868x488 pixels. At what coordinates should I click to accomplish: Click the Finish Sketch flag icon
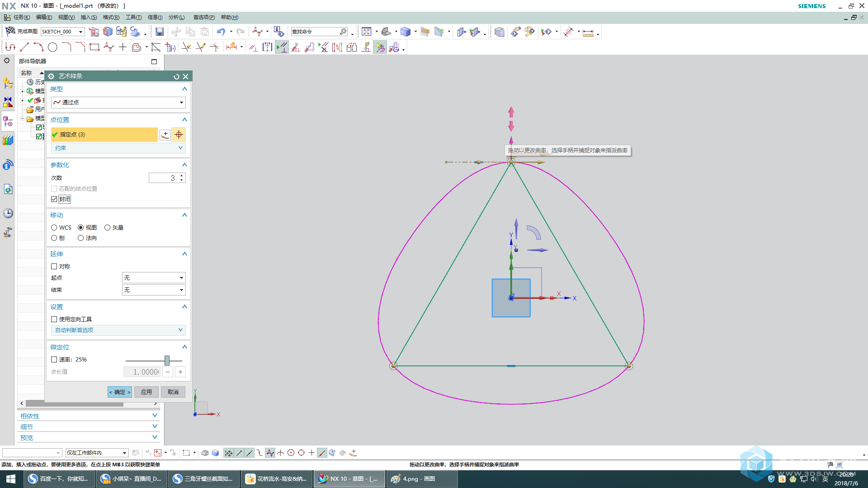pos(10,31)
